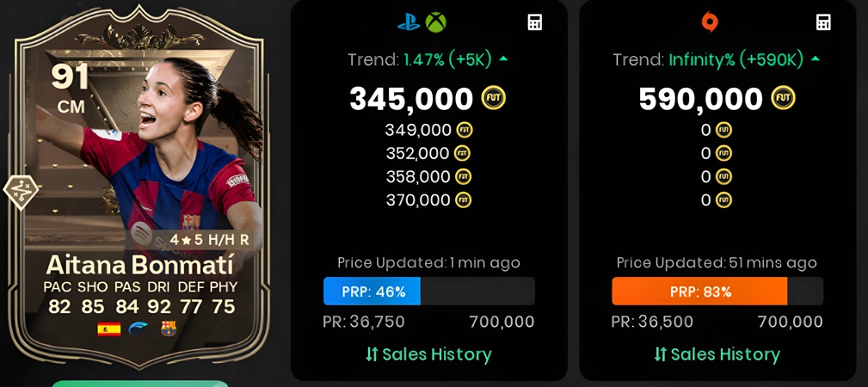Screen dimensions: 868x387
Task: Open the console Sales History link
Action: (428, 354)
